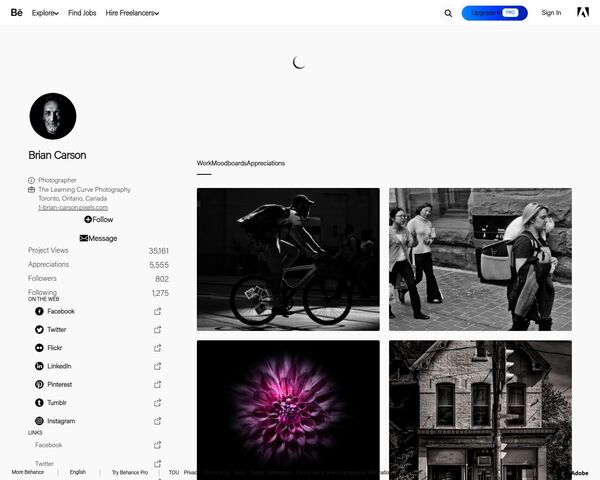Open Find Jobs in the top navigation
Screen dimensions: 600x480
pyautogui.click(x=82, y=13)
